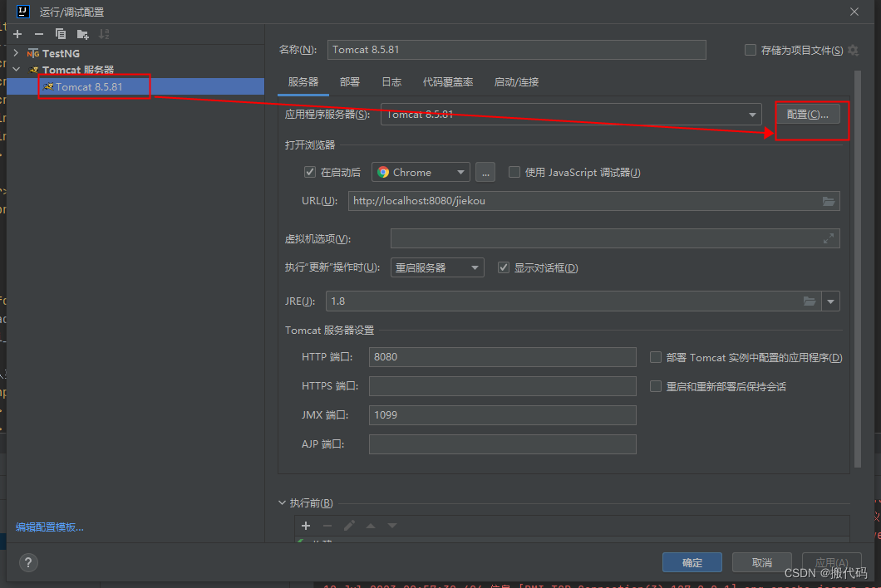
Task: Open settings gear next to store as project file
Action: (x=853, y=50)
